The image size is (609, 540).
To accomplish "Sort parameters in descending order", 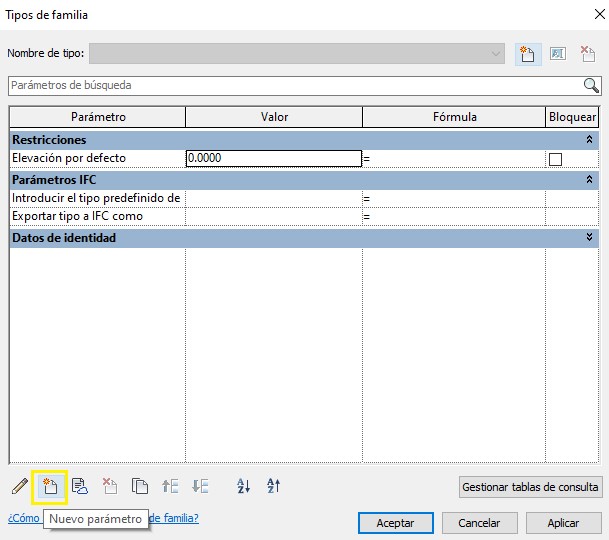I will (x=274, y=487).
